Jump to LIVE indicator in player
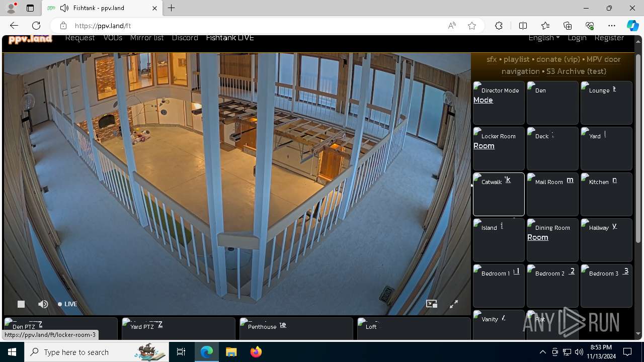The height and width of the screenshot is (362, 644). pyautogui.click(x=67, y=304)
